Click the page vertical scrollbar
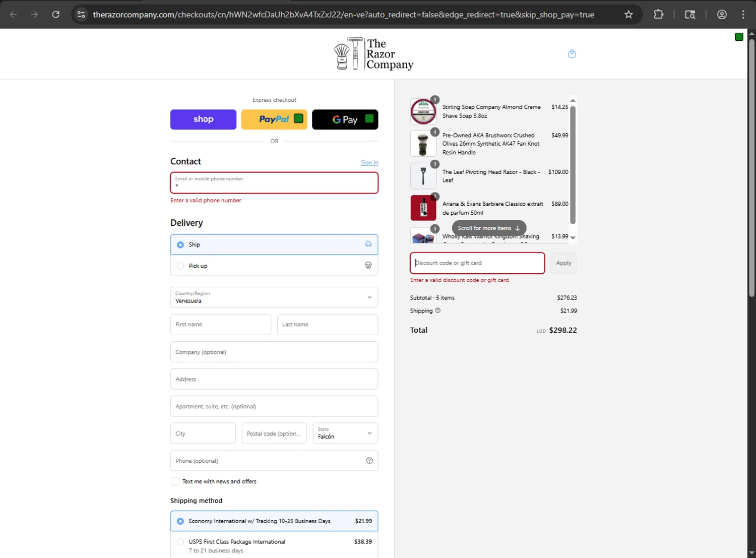The width and height of the screenshot is (756, 558). point(751,167)
